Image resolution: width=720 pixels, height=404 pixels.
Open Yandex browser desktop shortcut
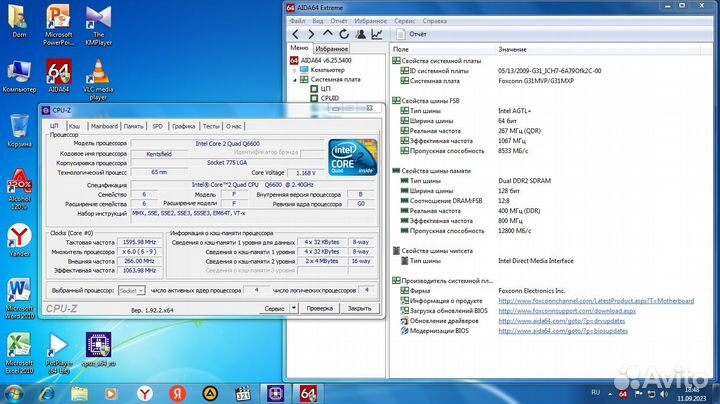19,240
